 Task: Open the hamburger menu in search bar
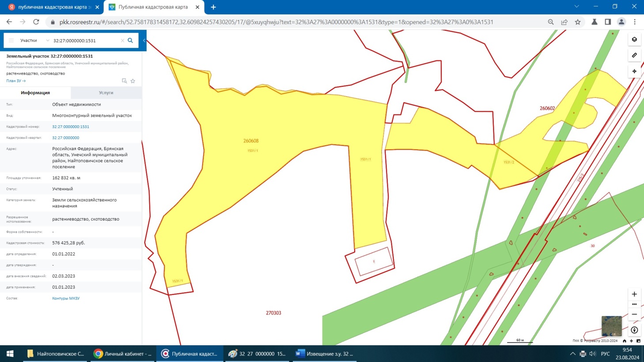point(11,41)
